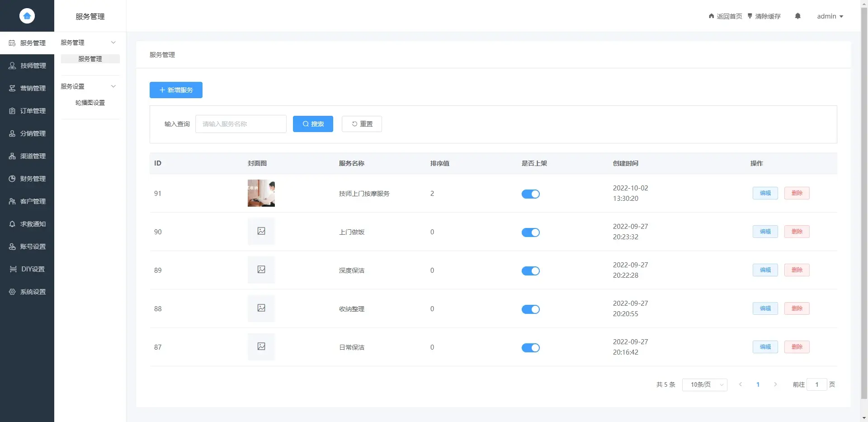Select 轮播图设置 submenu item
The image size is (868, 422).
tap(90, 103)
